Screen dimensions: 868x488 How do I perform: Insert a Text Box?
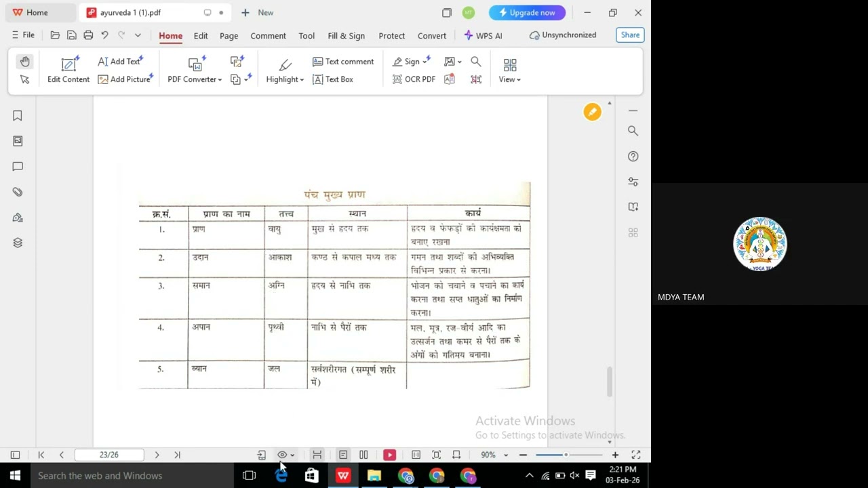coord(333,79)
